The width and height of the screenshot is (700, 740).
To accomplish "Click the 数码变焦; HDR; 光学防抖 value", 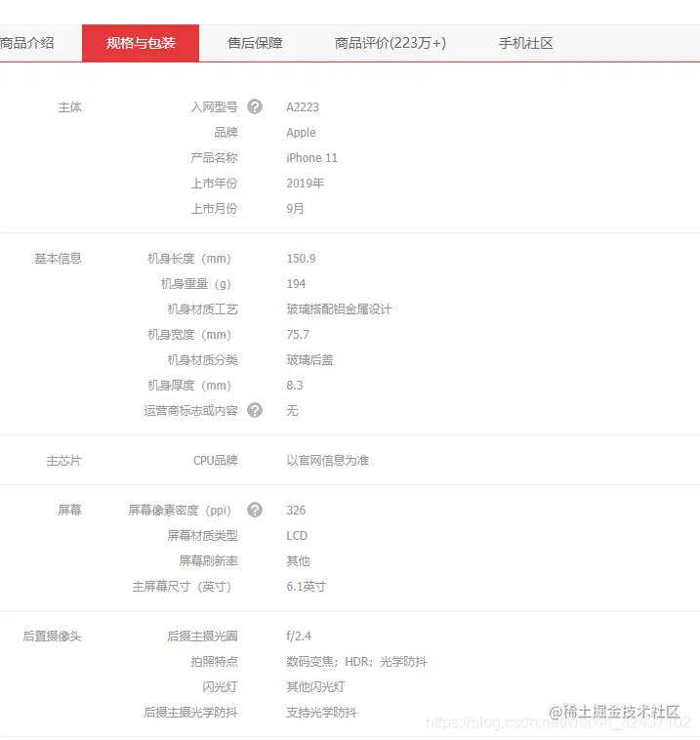I will [356, 662].
